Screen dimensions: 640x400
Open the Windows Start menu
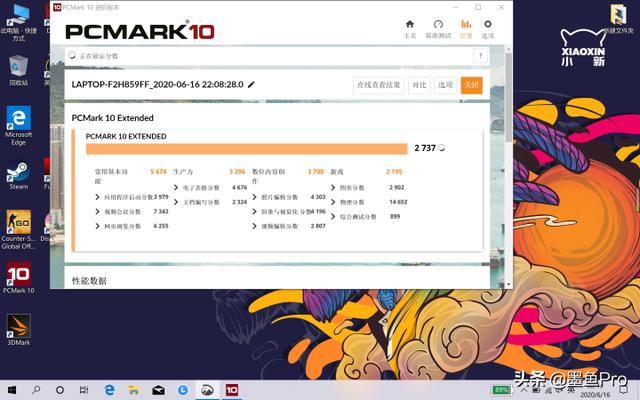[12, 390]
